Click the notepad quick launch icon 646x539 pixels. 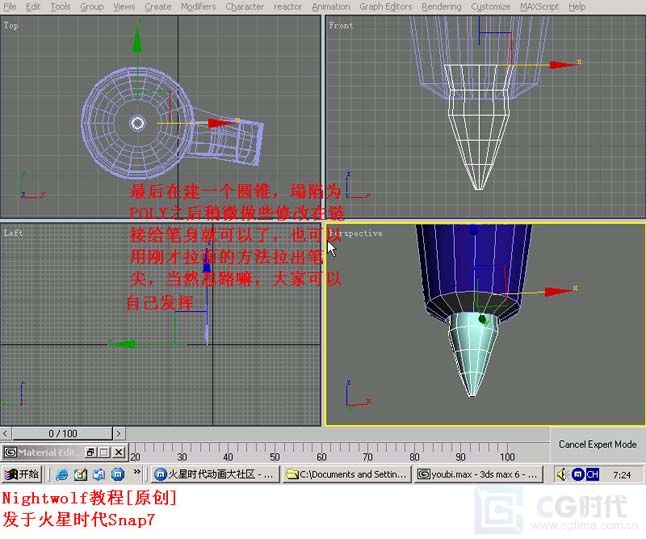click(80, 475)
